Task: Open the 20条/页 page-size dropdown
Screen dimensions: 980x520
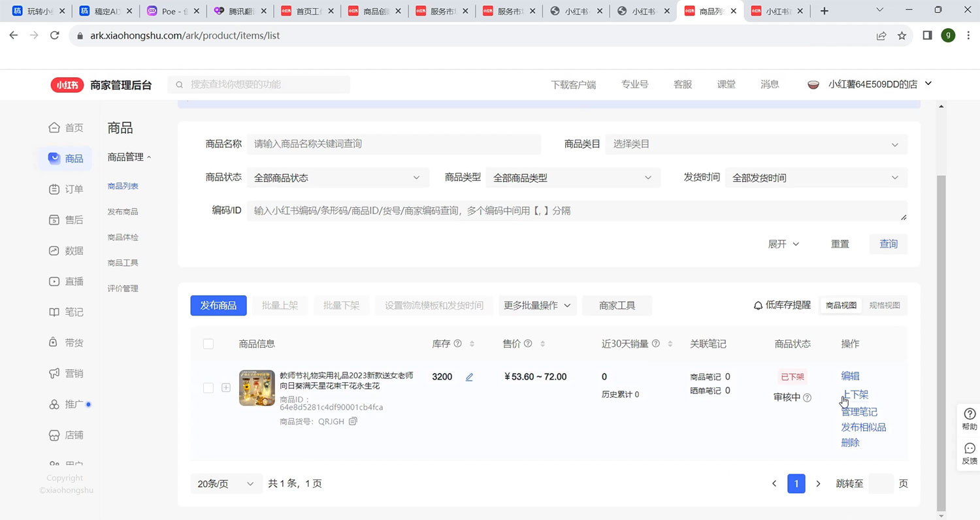Action: click(226, 483)
